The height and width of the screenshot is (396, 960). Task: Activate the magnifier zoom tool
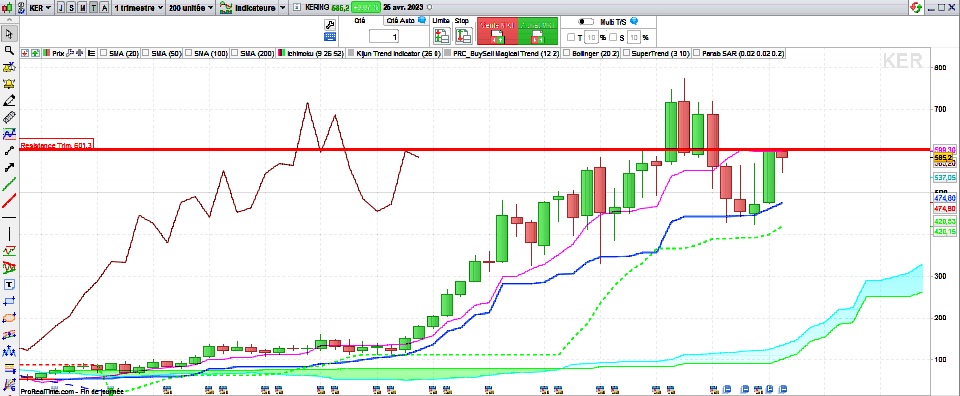point(9,50)
